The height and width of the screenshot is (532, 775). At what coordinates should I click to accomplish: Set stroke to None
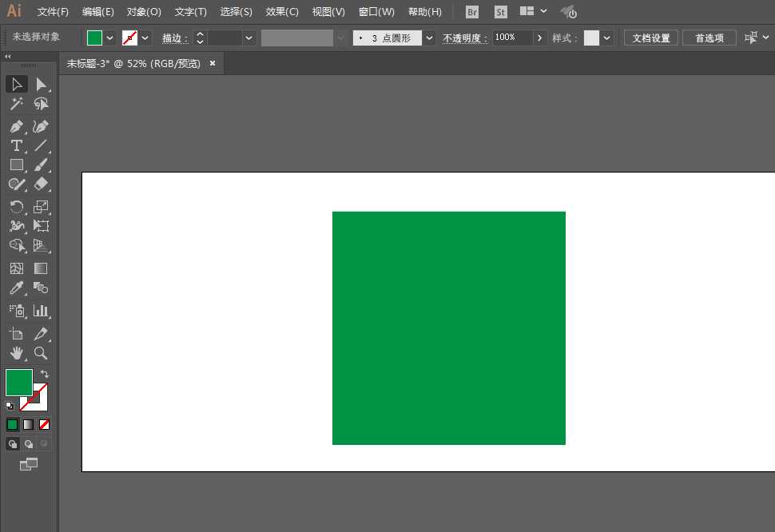tap(44, 424)
